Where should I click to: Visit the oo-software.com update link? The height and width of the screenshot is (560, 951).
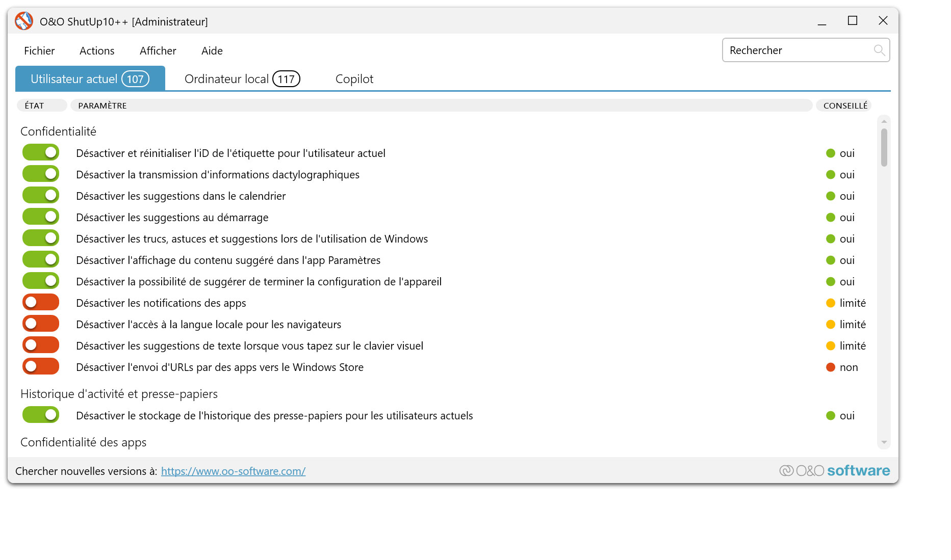pyautogui.click(x=233, y=471)
